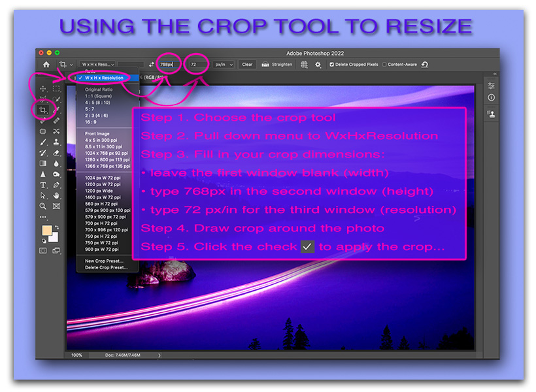Open the Properties panel icon
The height and width of the screenshot is (392, 536).
click(x=491, y=86)
